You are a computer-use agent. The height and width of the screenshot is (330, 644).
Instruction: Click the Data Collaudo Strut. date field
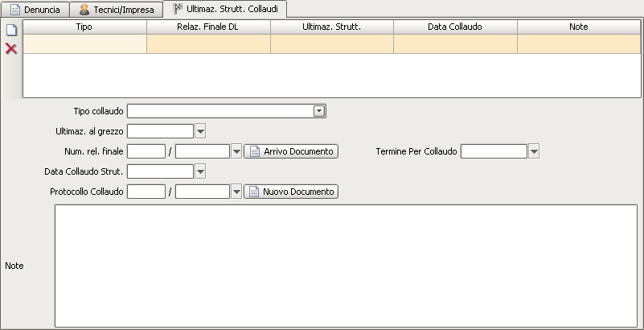click(x=160, y=171)
